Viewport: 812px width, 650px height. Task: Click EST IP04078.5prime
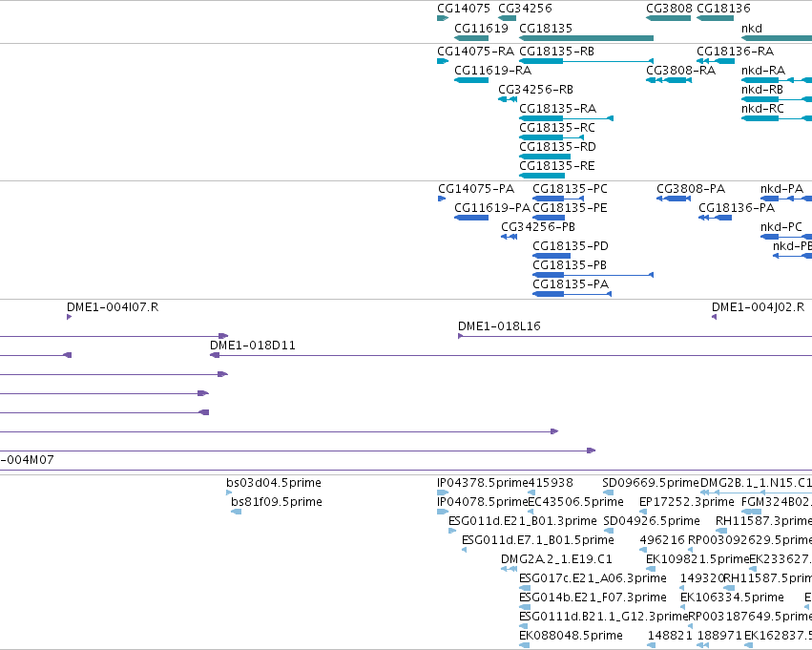click(x=482, y=502)
